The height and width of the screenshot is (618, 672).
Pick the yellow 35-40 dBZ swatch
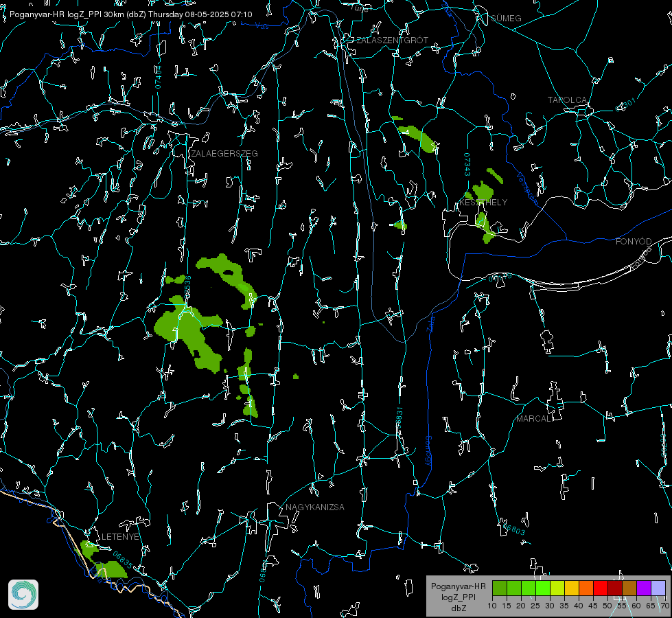pyautogui.click(x=572, y=588)
